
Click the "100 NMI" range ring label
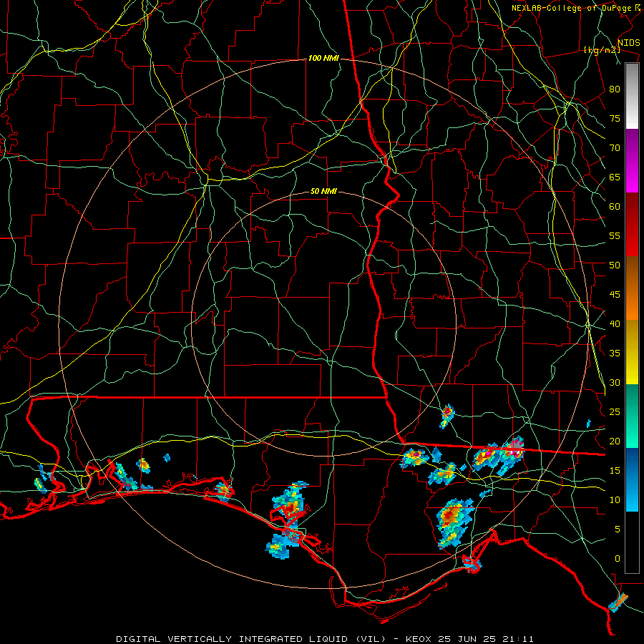pos(323,59)
